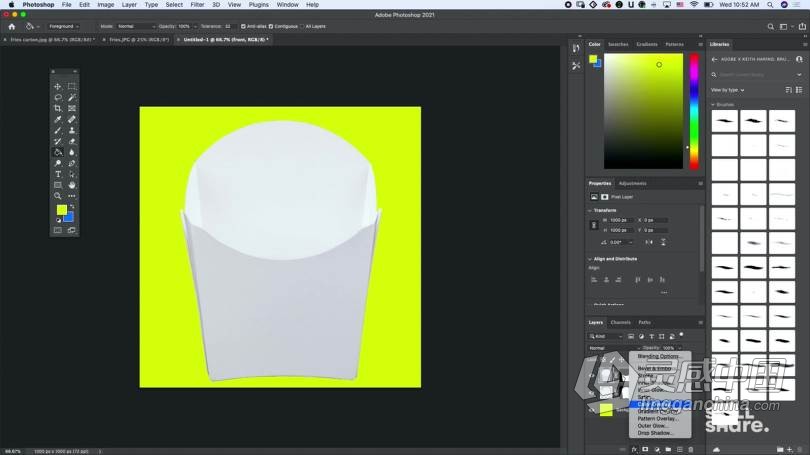This screenshot has height=455, width=810.
Task: Select the Lasso tool
Action: pyautogui.click(x=58, y=97)
